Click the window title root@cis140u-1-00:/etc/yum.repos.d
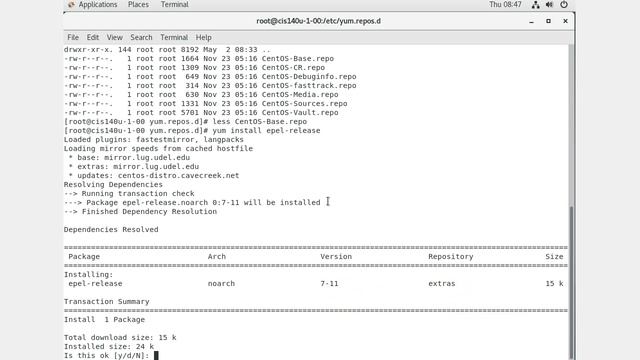640x360 pixels. [x=318, y=21]
